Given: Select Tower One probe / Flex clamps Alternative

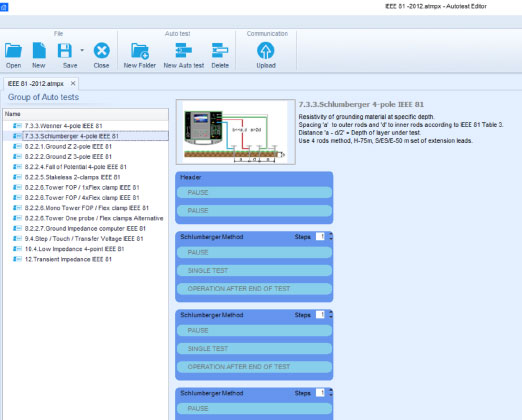Looking at the screenshot, I should click(x=94, y=218).
